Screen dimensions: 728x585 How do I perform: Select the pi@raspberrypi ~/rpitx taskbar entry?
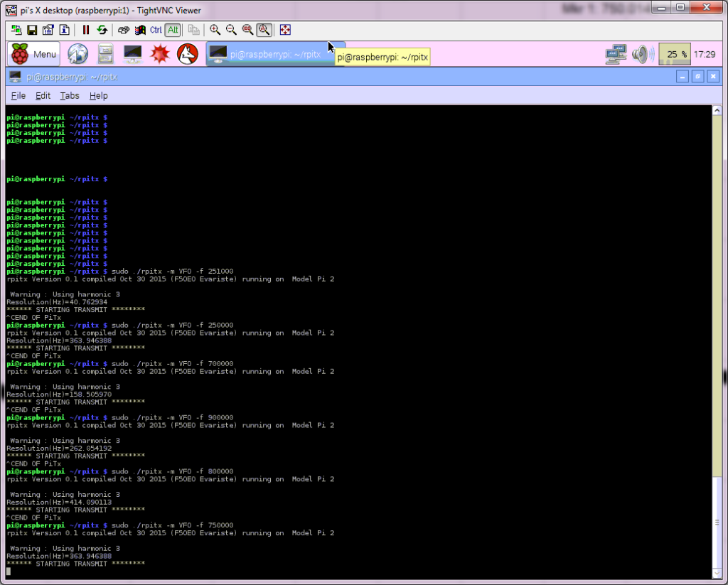pos(275,54)
